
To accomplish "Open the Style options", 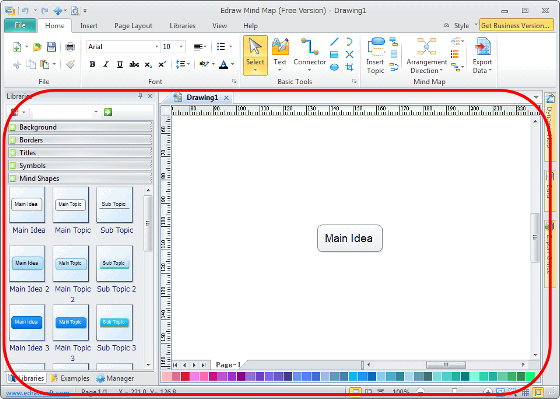I will (461, 26).
